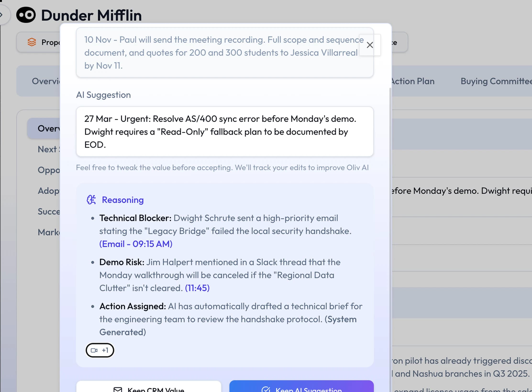Click the 'efore Monday's demo' text behind the dialog
The width and height of the screenshot is (532, 392).
pyautogui.click(x=462, y=191)
